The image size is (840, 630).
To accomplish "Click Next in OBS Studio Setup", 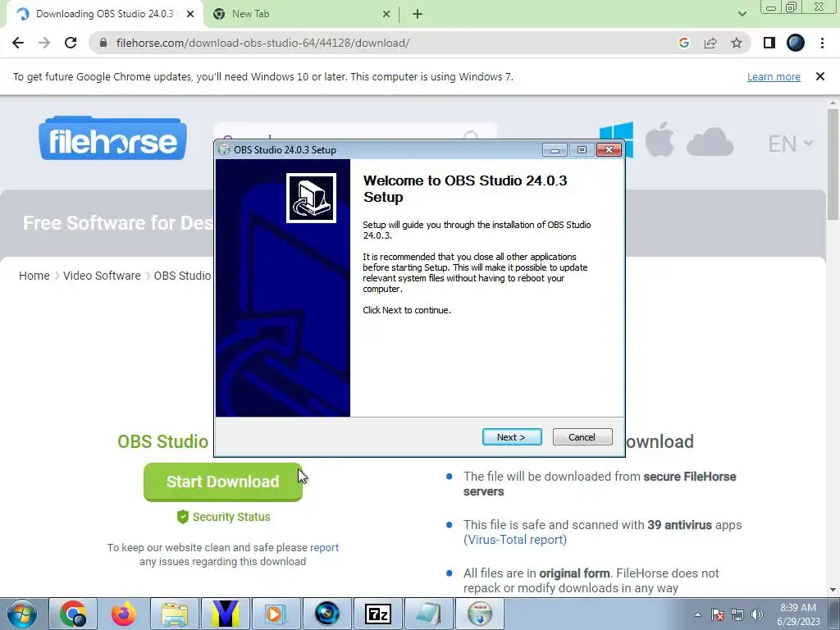I will [512, 437].
